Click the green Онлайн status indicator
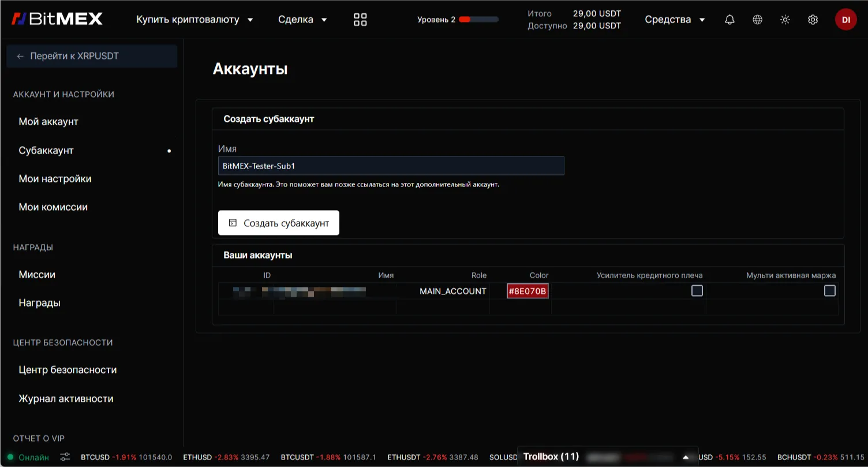Image resolution: width=868 pixels, height=467 pixels. [28, 457]
